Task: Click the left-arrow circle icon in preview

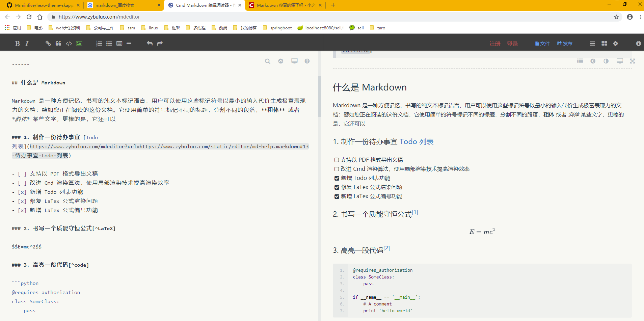Action: 593,61
